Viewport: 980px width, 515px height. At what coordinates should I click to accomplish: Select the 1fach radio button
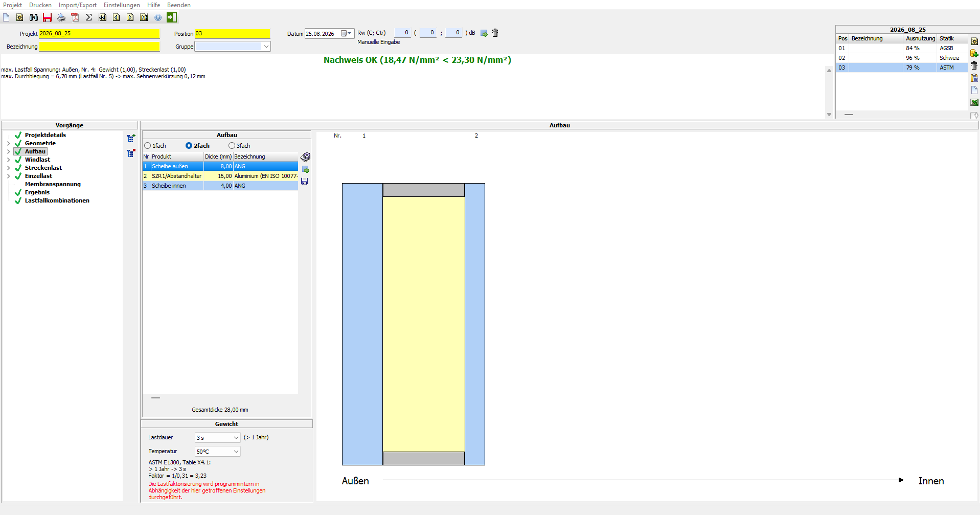pos(148,146)
